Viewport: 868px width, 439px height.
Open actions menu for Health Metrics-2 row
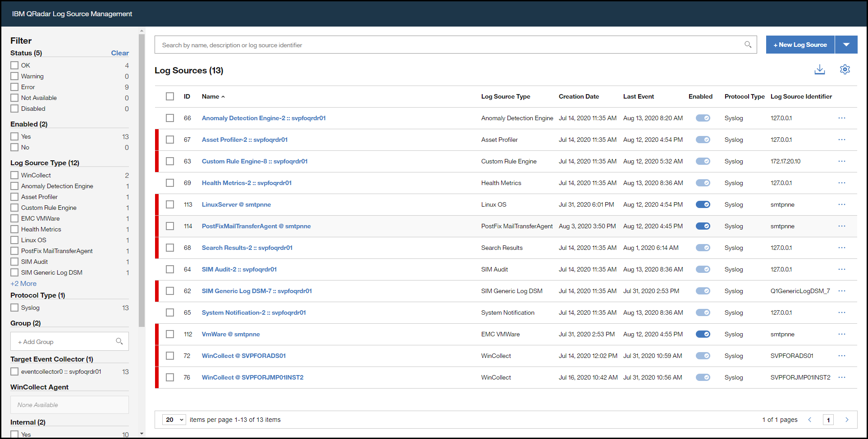tap(842, 183)
